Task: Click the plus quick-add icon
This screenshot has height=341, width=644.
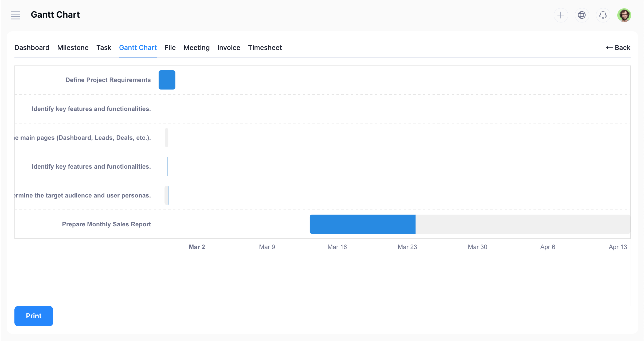Action: pyautogui.click(x=560, y=15)
